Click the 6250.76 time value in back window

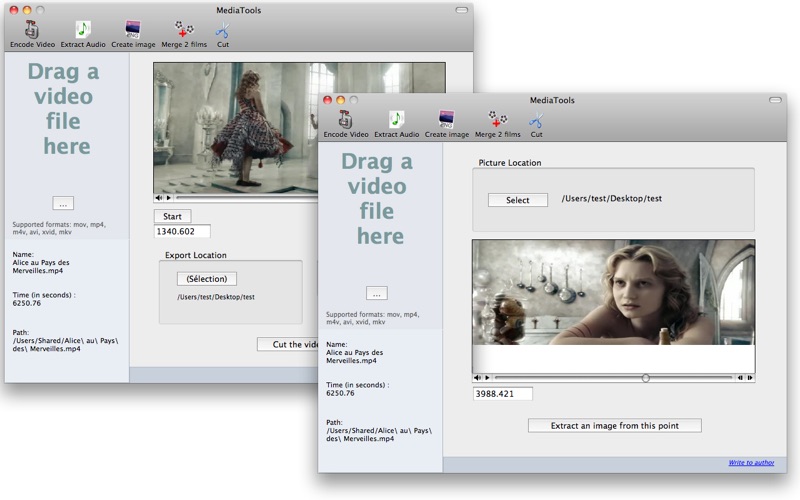[x=27, y=303]
